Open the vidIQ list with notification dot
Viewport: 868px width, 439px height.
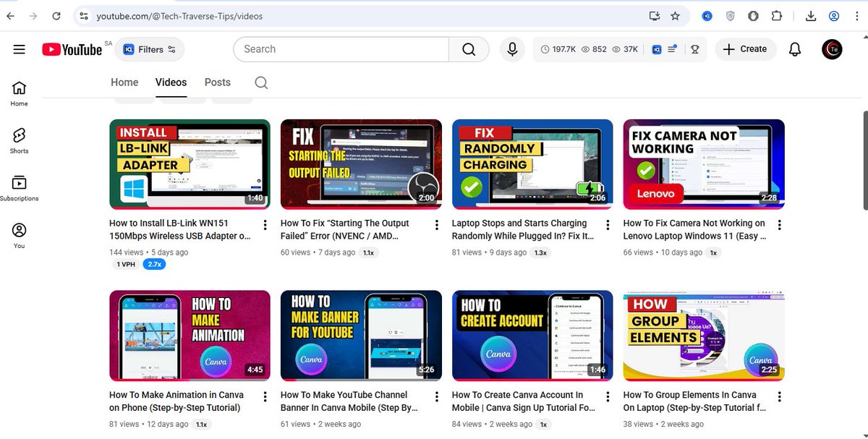(672, 49)
